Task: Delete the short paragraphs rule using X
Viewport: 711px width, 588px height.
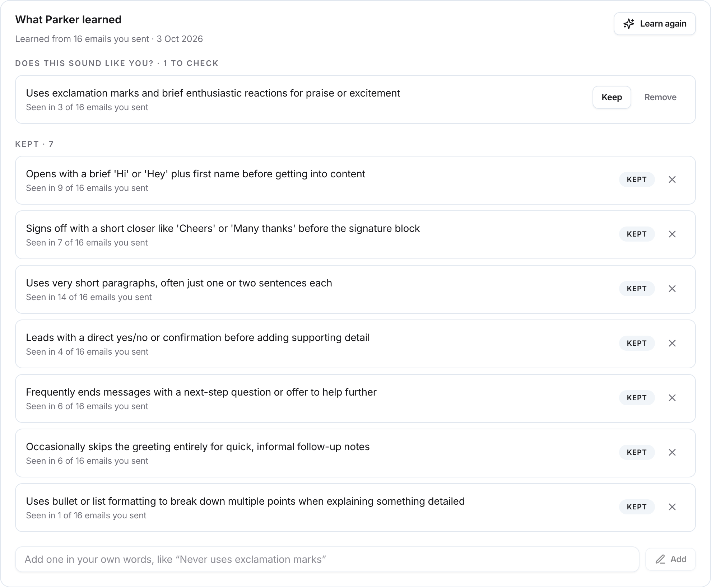Action: [x=672, y=289]
